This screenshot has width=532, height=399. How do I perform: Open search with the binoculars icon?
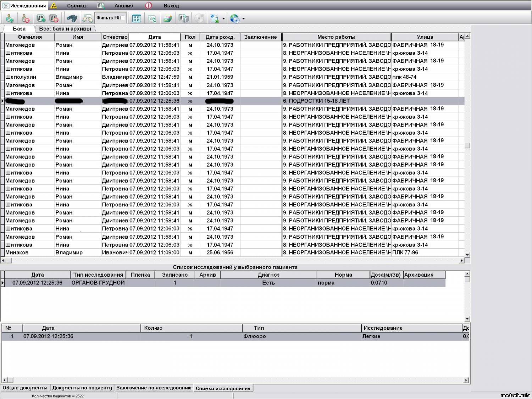tap(72, 18)
